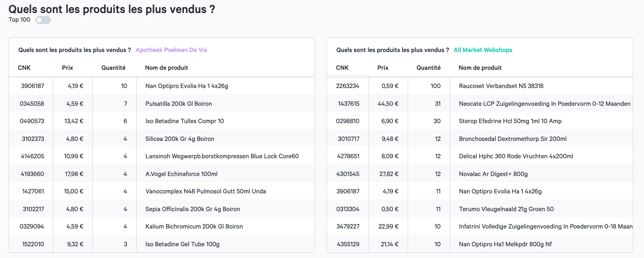Click CNK 3010717 cell
This screenshot has height=258, width=644.
pyautogui.click(x=349, y=139)
